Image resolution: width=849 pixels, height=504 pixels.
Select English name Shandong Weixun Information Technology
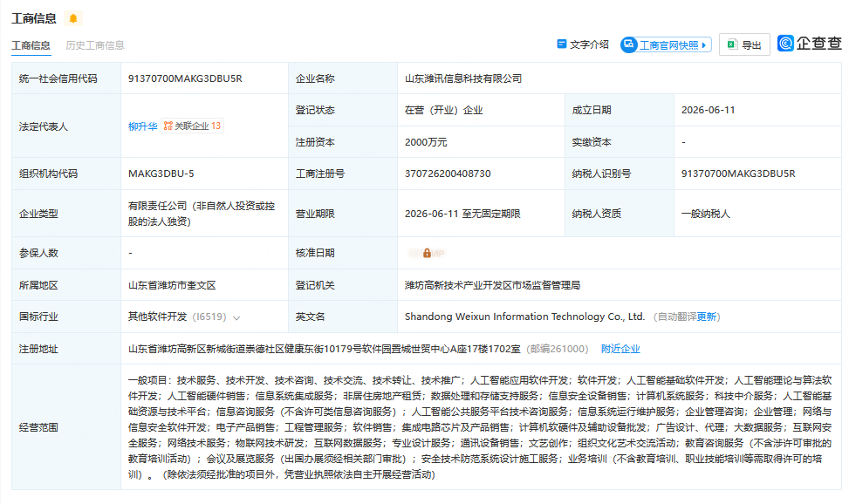pos(524,317)
